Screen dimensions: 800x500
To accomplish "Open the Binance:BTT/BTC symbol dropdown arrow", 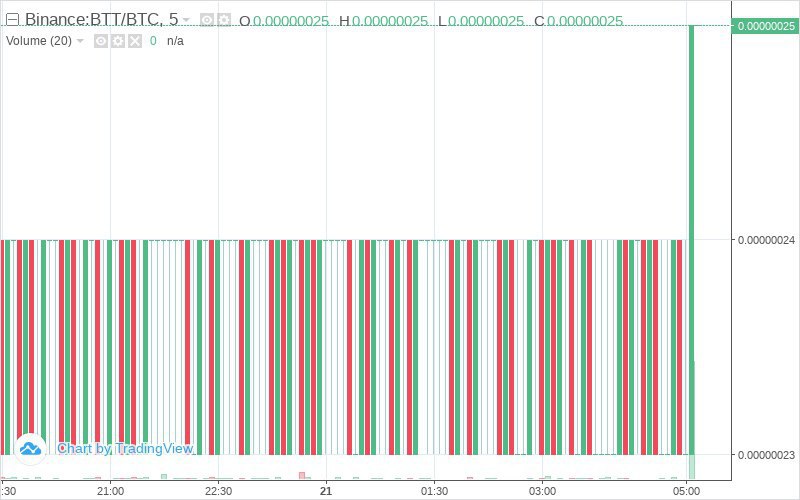I will point(186,20).
